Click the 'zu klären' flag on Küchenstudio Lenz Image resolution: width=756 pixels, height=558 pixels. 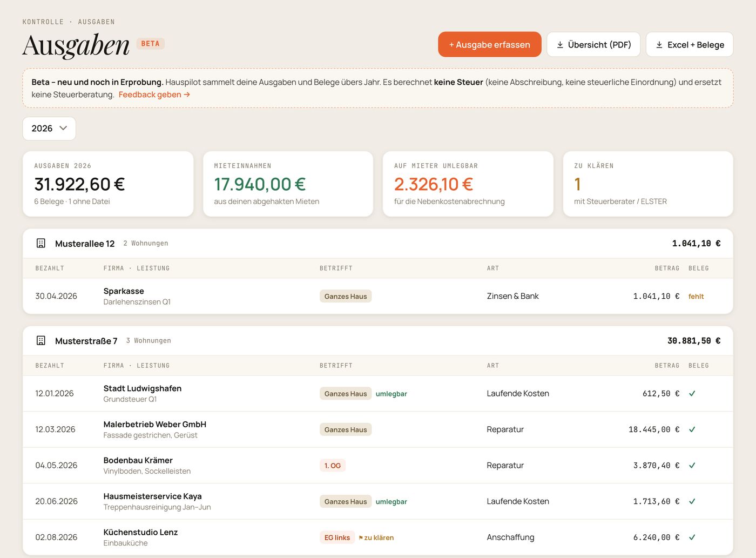click(x=376, y=537)
